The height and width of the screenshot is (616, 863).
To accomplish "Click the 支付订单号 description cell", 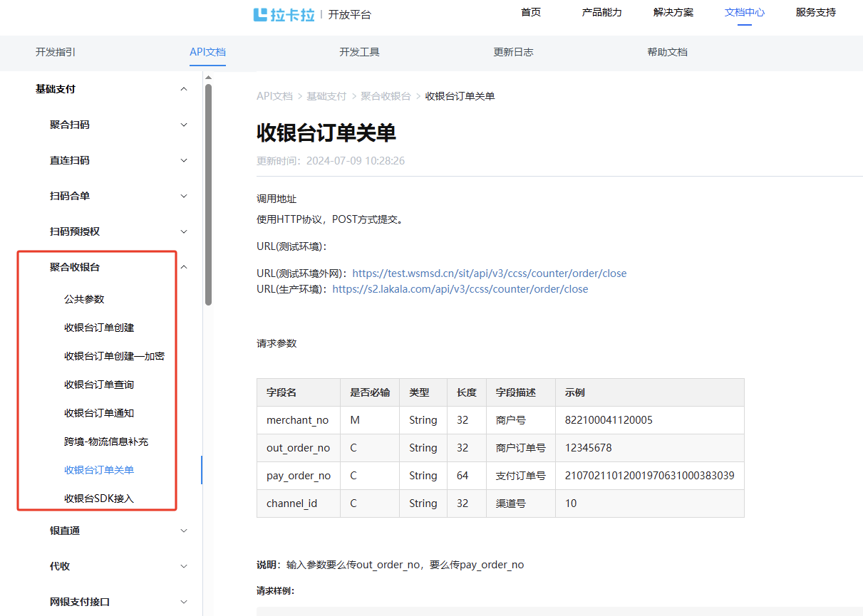I will pos(521,476).
